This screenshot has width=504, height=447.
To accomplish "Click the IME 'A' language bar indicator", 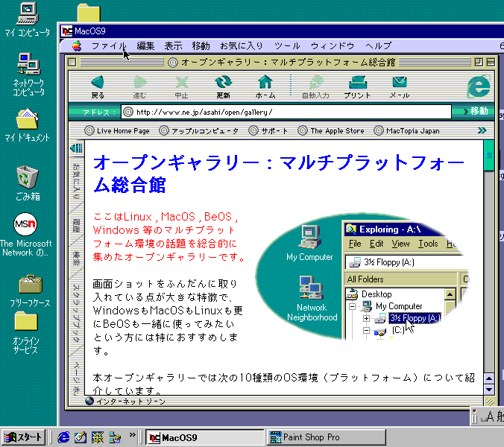I will (x=489, y=416).
